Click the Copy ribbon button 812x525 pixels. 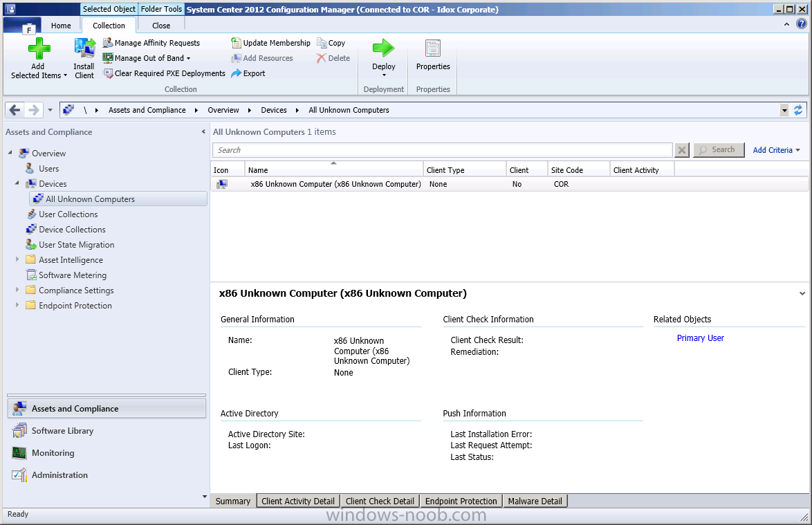coord(331,43)
